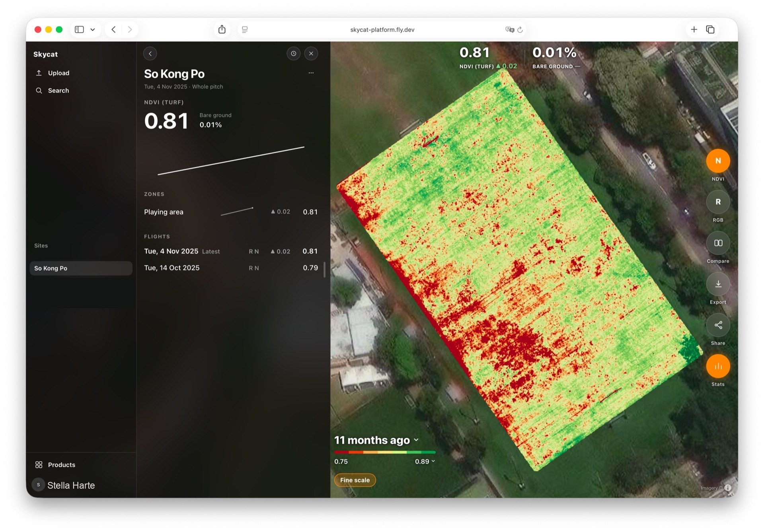Click the browser Share icon
Viewport: 764px width, 532px height.
click(222, 29)
